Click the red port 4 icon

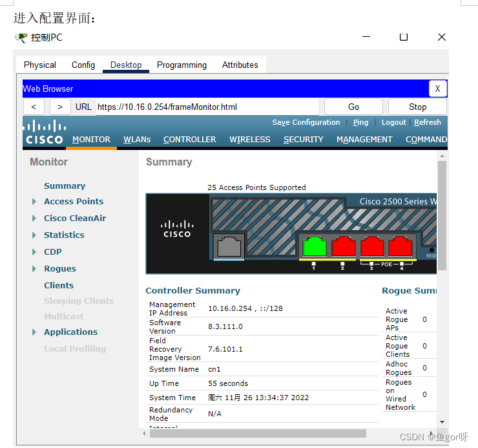click(400, 246)
